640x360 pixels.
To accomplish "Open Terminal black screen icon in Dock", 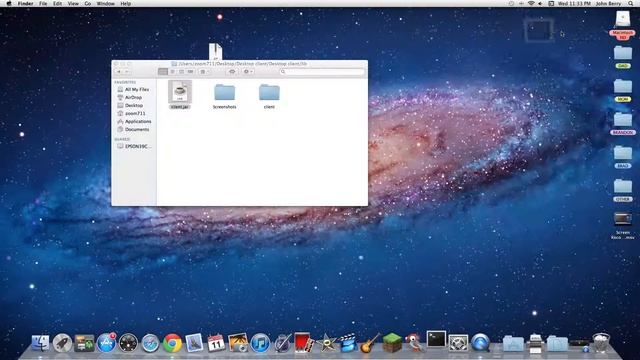I will point(436,339).
